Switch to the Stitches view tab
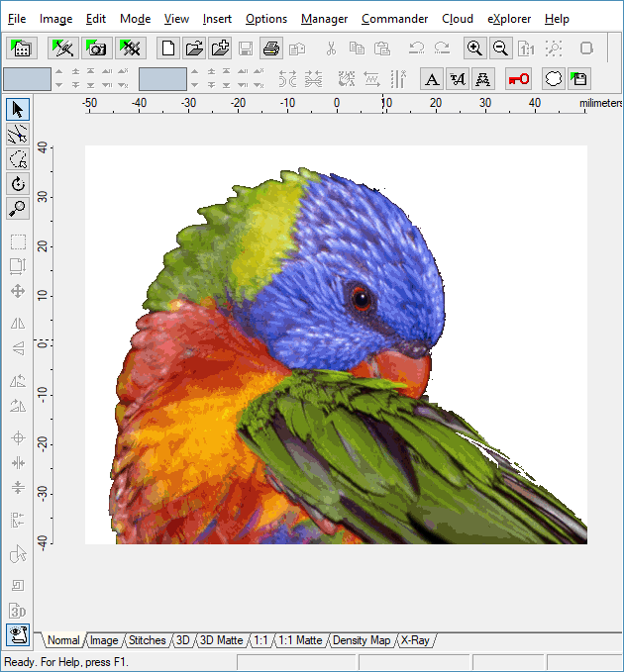This screenshot has width=624, height=672. [148, 640]
